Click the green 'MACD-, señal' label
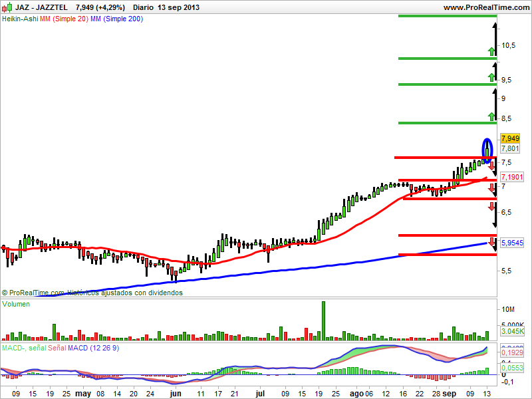This screenshot has width=532, height=399. 24,348
